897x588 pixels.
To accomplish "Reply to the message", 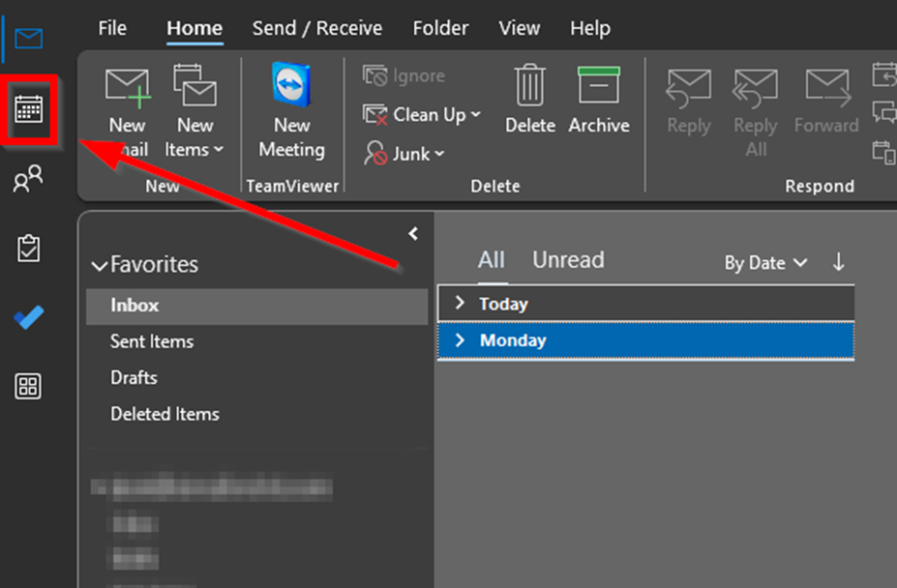I will tap(689, 102).
